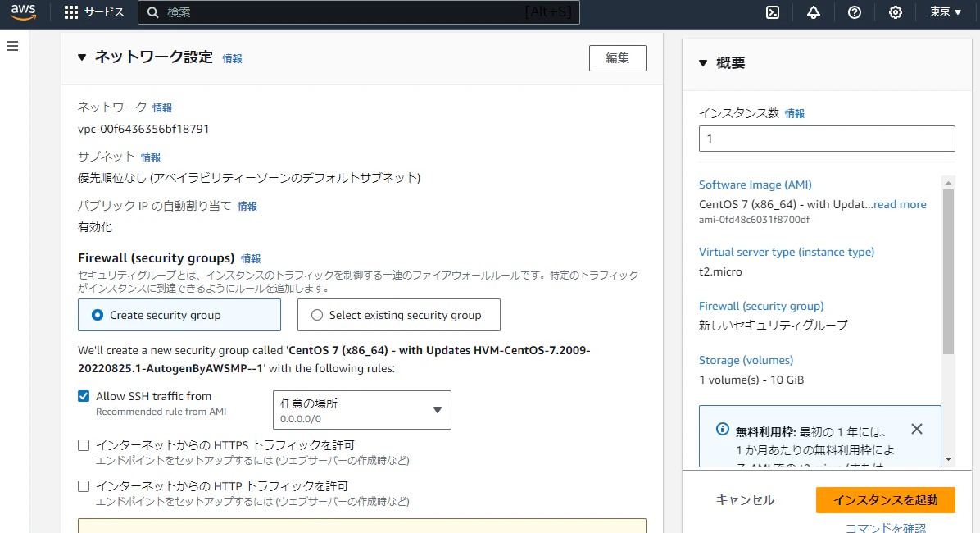Open the サービス grid menu icon

click(x=71, y=12)
